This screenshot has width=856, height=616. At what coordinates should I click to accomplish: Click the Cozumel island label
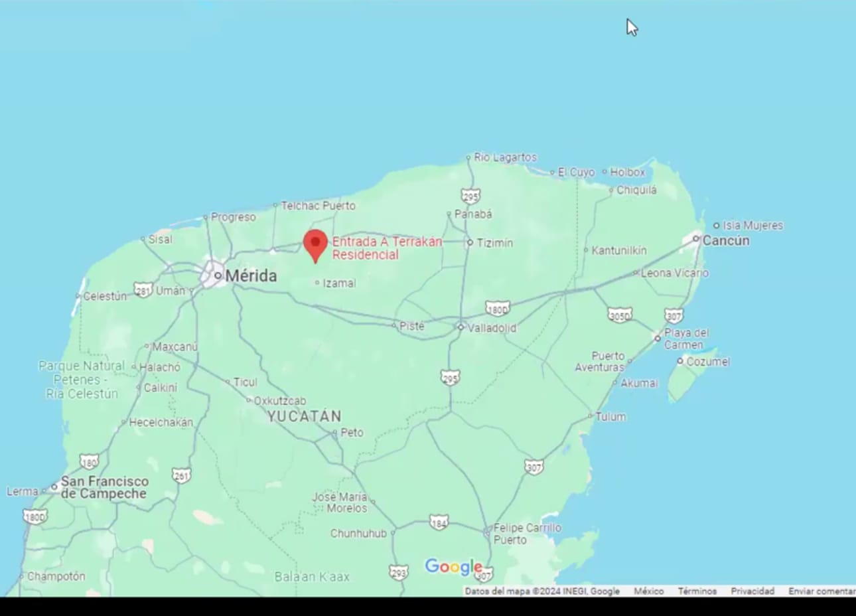click(x=707, y=362)
